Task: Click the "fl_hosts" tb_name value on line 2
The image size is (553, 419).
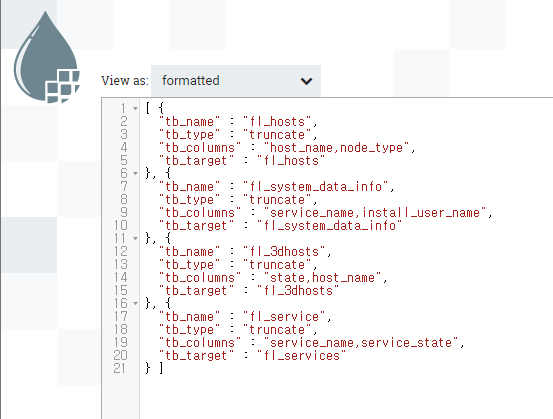Action: [x=277, y=122]
